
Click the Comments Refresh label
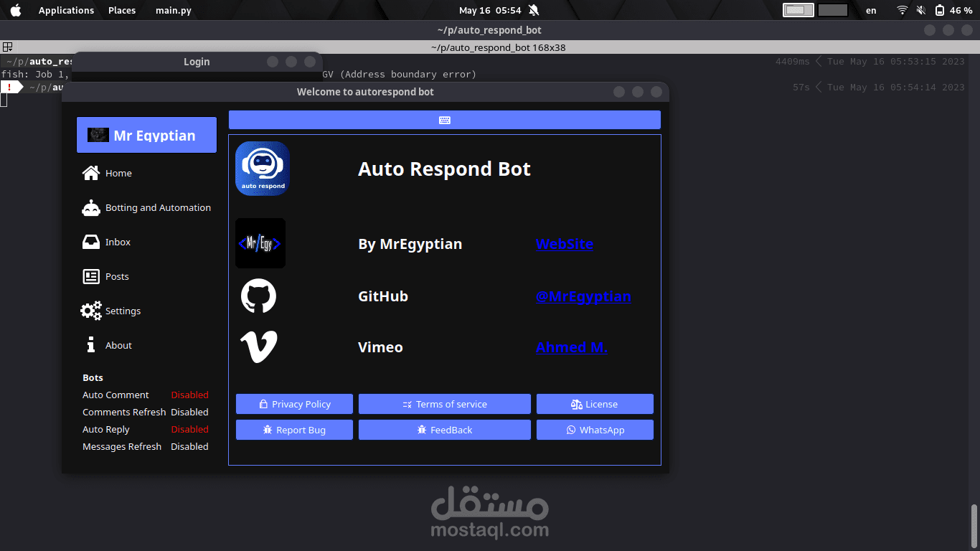point(124,412)
